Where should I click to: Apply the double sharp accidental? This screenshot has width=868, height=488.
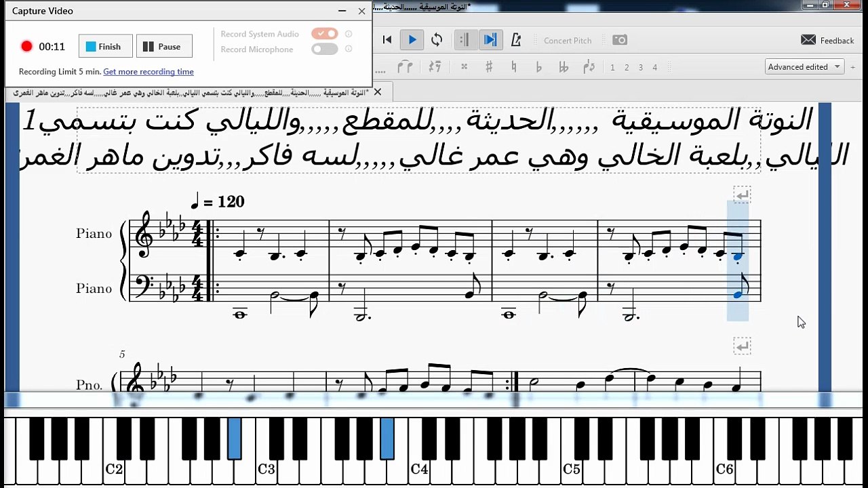click(465, 67)
